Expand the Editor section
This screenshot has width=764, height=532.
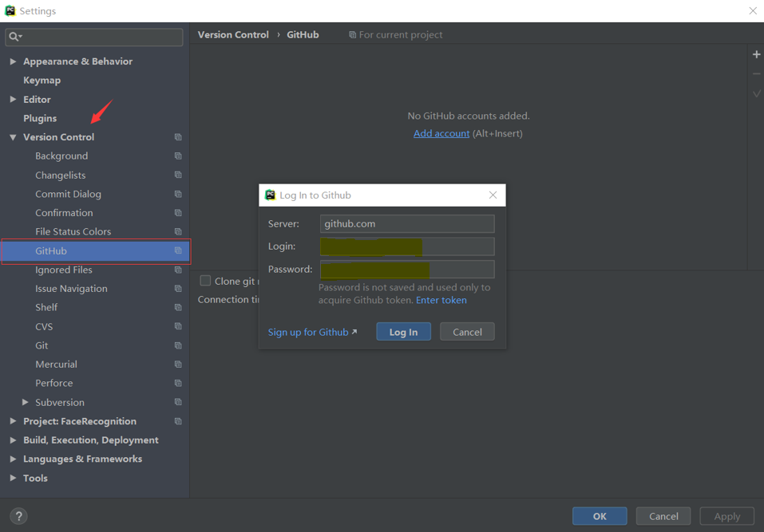pyautogui.click(x=13, y=99)
